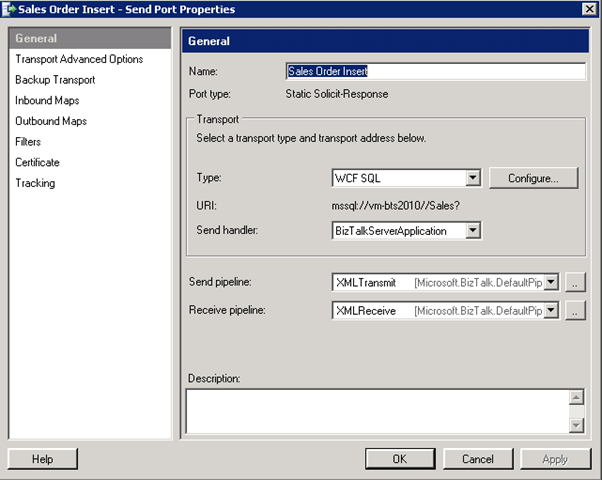Open Receive pipeline ellipsis browse button
This screenshot has width=602, height=480.
click(575, 310)
